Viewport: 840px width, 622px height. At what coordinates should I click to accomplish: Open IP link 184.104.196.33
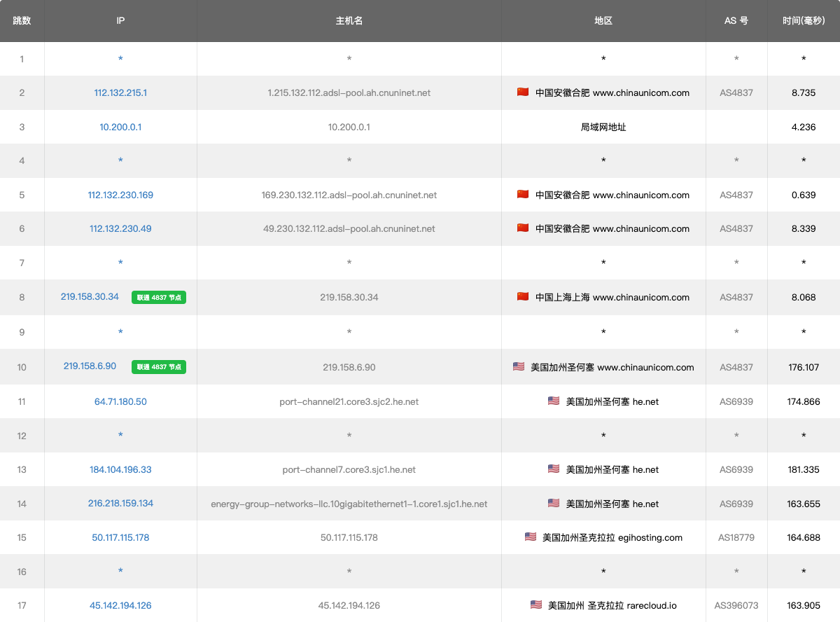pyautogui.click(x=120, y=469)
